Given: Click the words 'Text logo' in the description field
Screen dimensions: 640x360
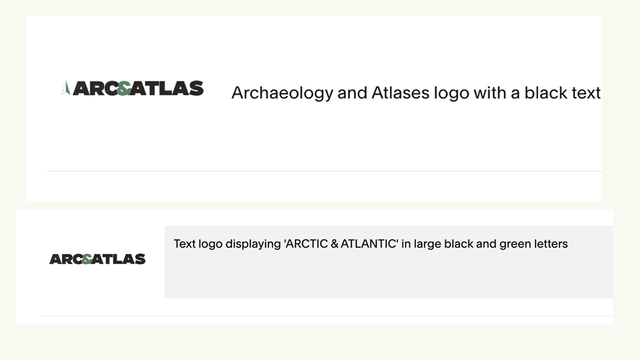Looking at the screenshot, I should [198, 244].
